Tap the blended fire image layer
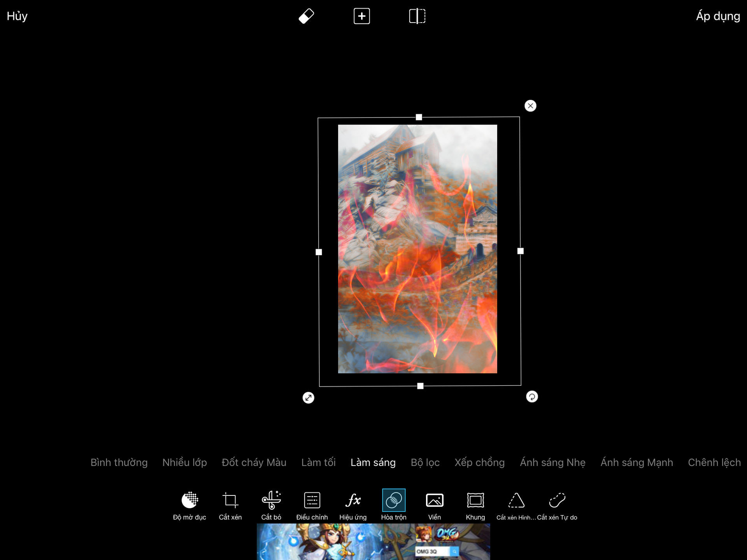The height and width of the screenshot is (560, 747). 417,249
